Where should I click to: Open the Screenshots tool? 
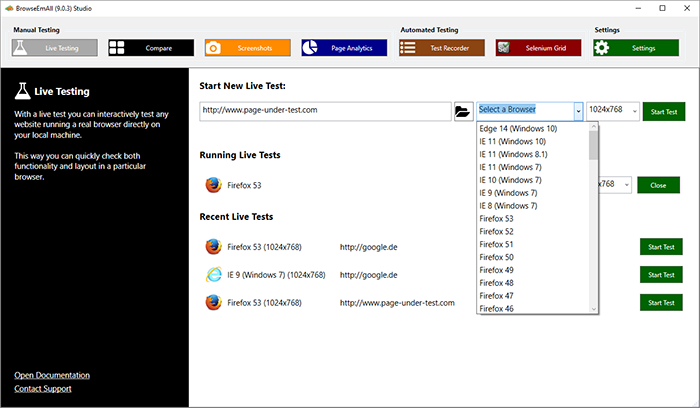(x=247, y=48)
